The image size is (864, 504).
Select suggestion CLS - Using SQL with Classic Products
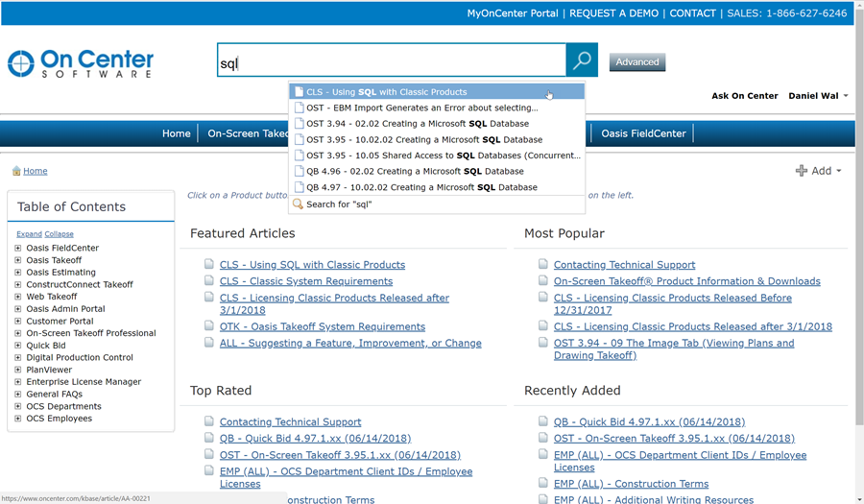[x=437, y=92]
